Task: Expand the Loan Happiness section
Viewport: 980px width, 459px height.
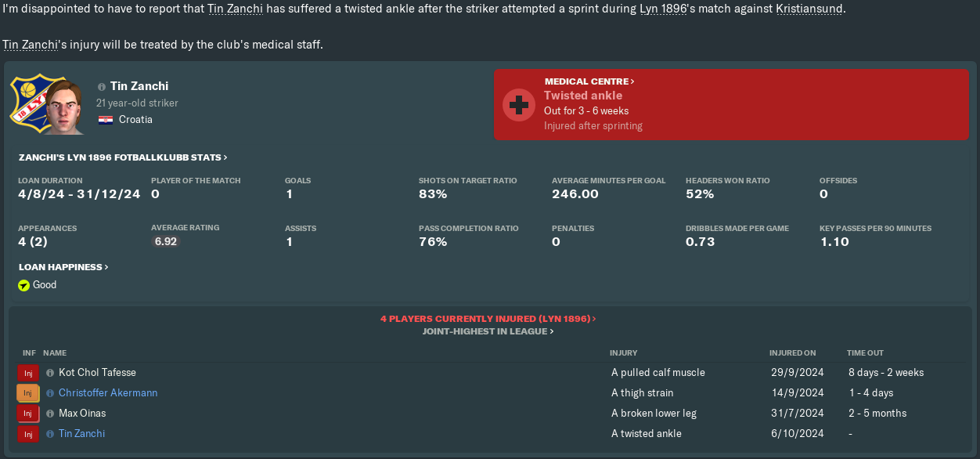Action: [x=63, y=267]
